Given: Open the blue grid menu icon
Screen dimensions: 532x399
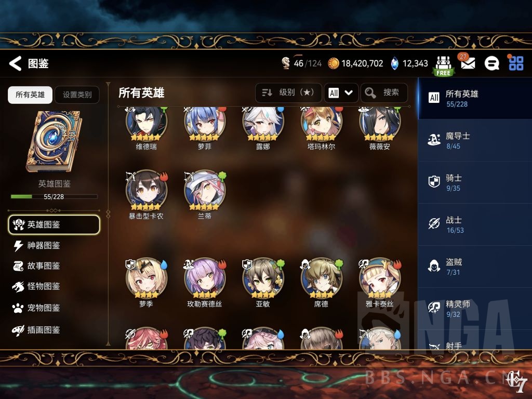Looking at the screenshot, I should tap(516, 63).
